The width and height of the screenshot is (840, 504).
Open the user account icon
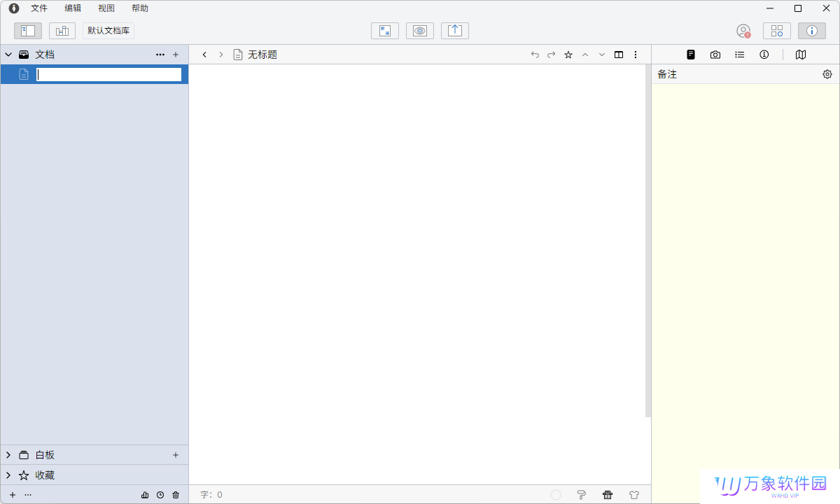coord(743,31)
